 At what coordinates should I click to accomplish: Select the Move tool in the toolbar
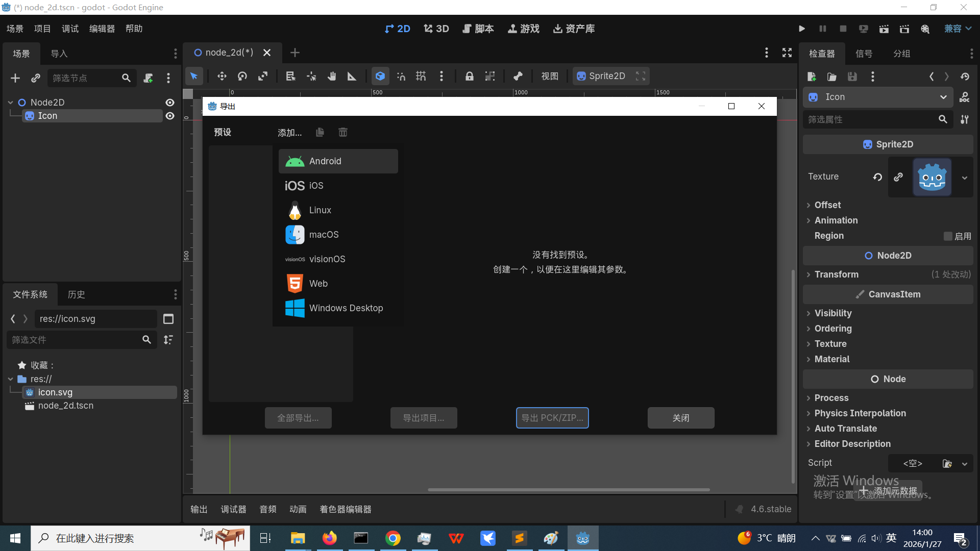click(222, 77)
